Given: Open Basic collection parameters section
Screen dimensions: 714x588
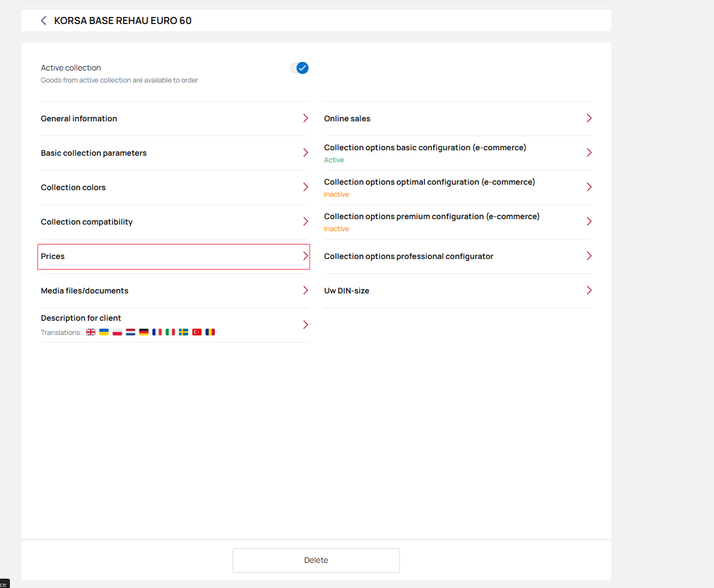Looking at the screenshot, I should tap(174, 153).
